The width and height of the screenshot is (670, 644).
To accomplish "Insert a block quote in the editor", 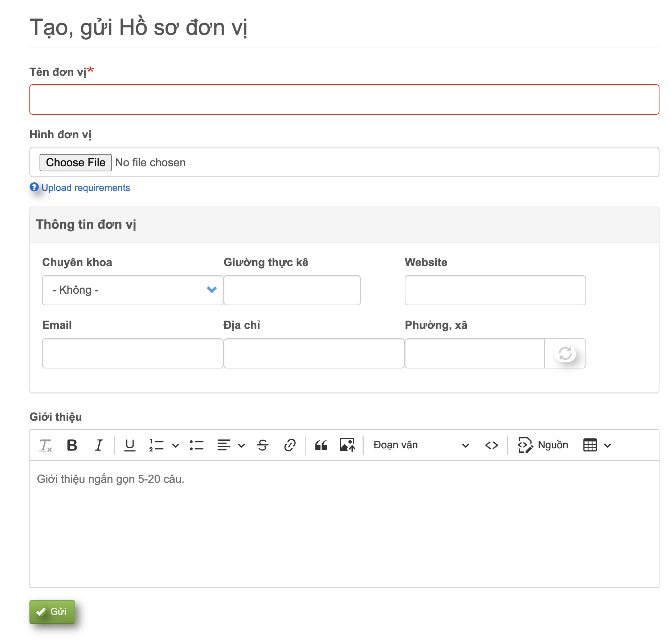I will pos(321,445).
